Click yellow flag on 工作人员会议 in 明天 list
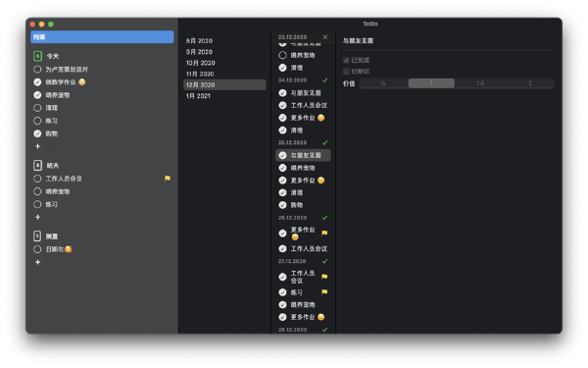 pyautogui.click(x=168, y=179)
